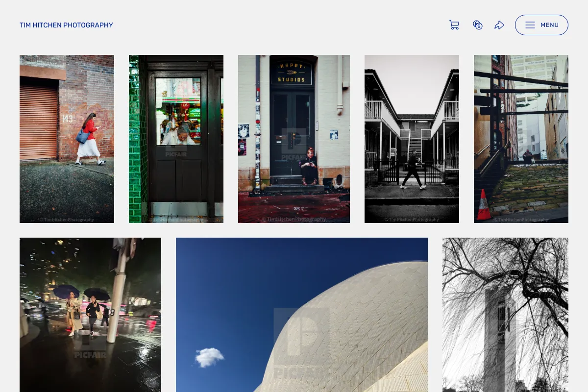The image size is (588, 392).
Task: Open the photo with orange traffic cone
Action: click(521, 139)
